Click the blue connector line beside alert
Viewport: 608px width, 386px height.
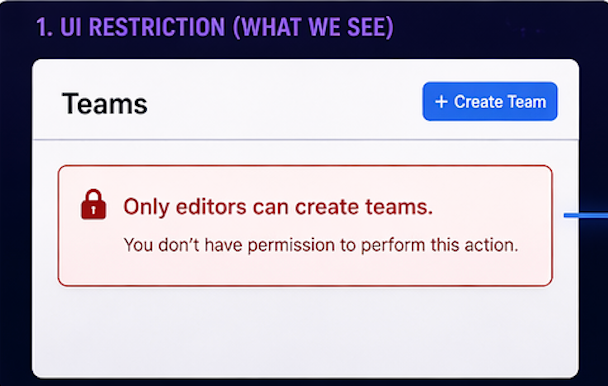586,215
